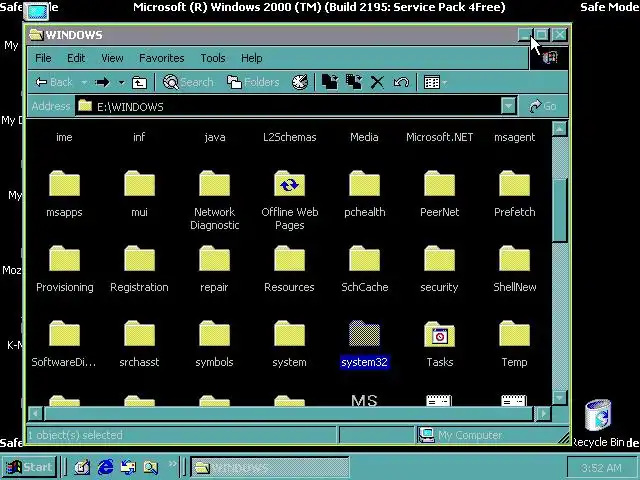
Task: Click the Undo toolbar icon
Action: point(401,82)
